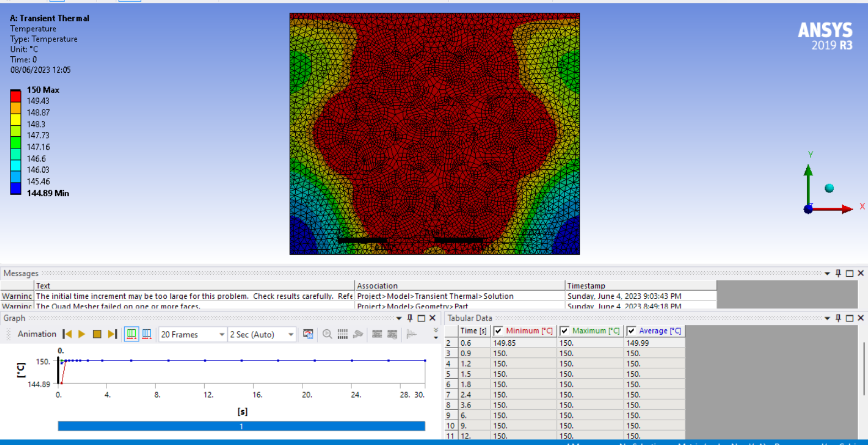Select the 149.99 average temperature cell
The image size is (868, 445).
coord(654,343)
